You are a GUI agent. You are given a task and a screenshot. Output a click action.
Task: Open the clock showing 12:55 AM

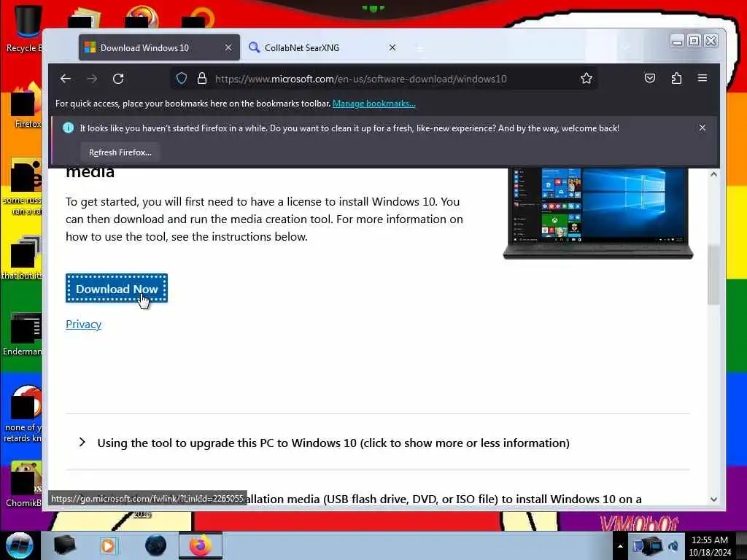710,545
